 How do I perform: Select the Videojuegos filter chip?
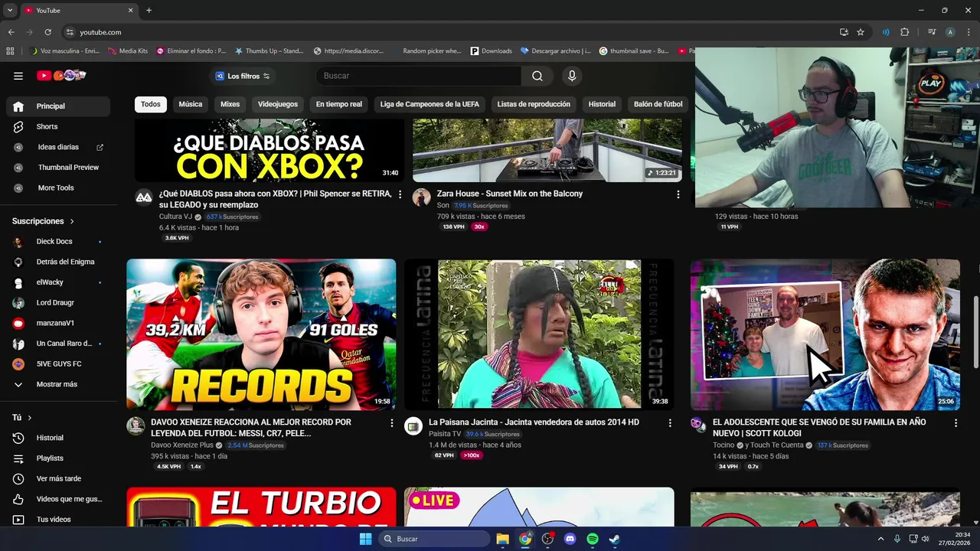[x=278, y=104]
